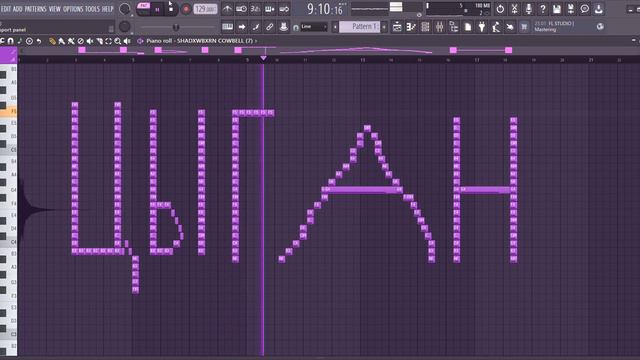This screenshot has height=360, width=640.
Task: Open the Playlist window
Action: 397,27
